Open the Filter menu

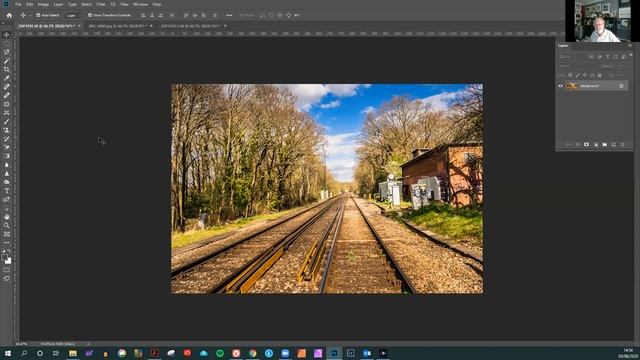(x=101, y=4)
